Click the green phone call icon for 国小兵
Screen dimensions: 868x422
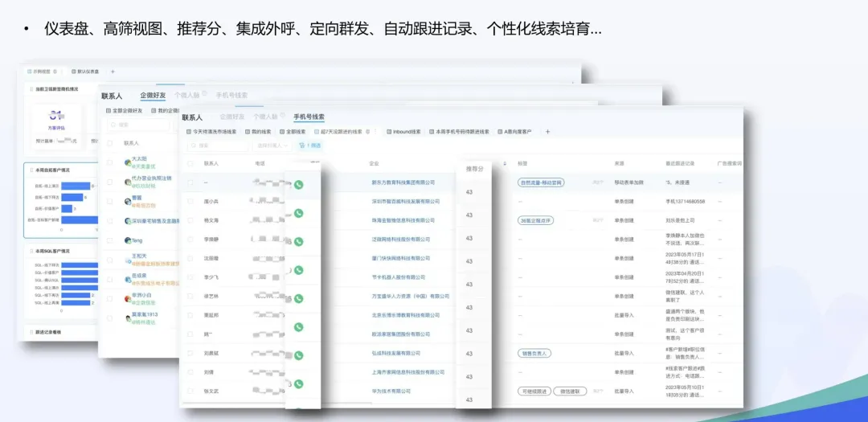tap(298, 213)
